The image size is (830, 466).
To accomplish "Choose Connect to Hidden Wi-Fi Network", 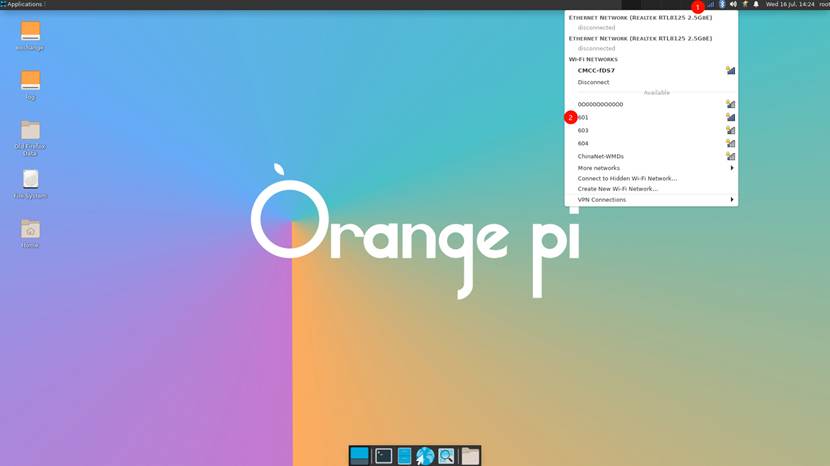I will pos(651,178).
